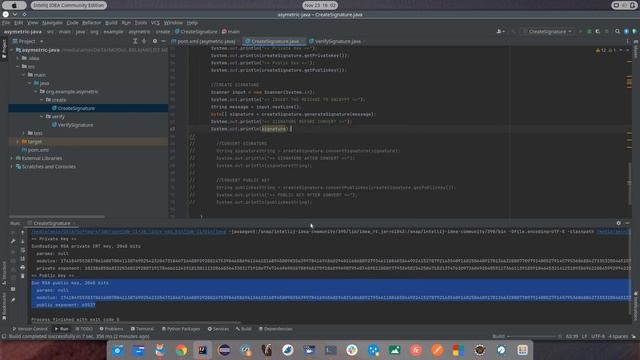640x360 pixels.
Task: Select the CreateSignature.java editor tab
Action: (x=274, y=41)
